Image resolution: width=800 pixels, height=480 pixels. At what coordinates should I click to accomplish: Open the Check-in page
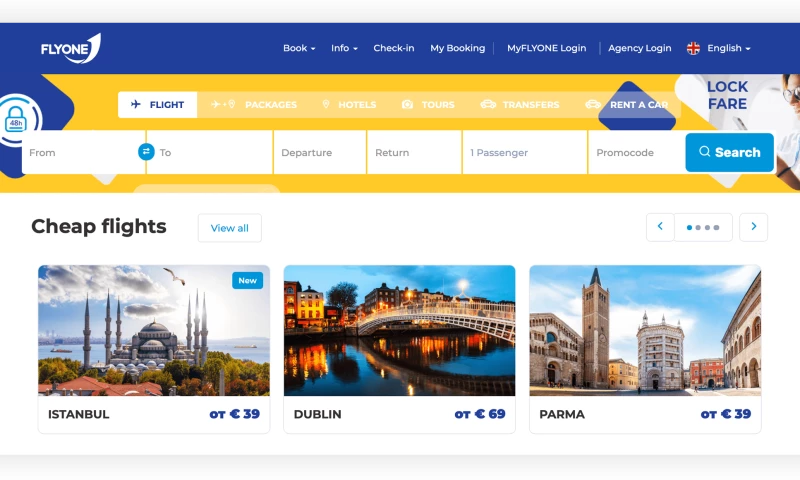tap(393, 48)
